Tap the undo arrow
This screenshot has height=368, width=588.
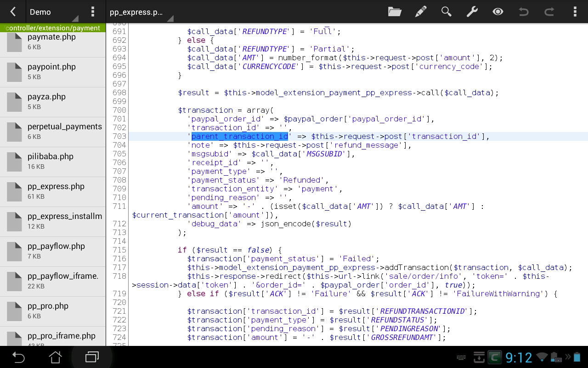click(x=523, y=11)
